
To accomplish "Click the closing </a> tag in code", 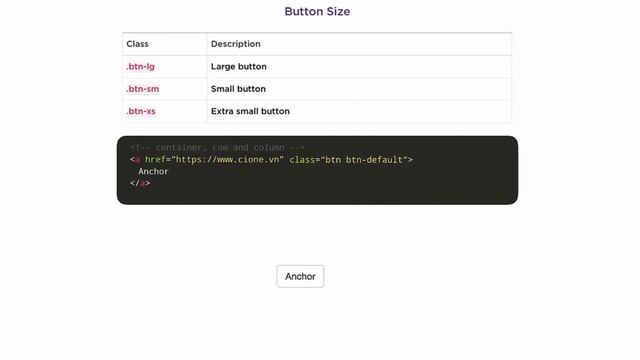I will point(140,183).
